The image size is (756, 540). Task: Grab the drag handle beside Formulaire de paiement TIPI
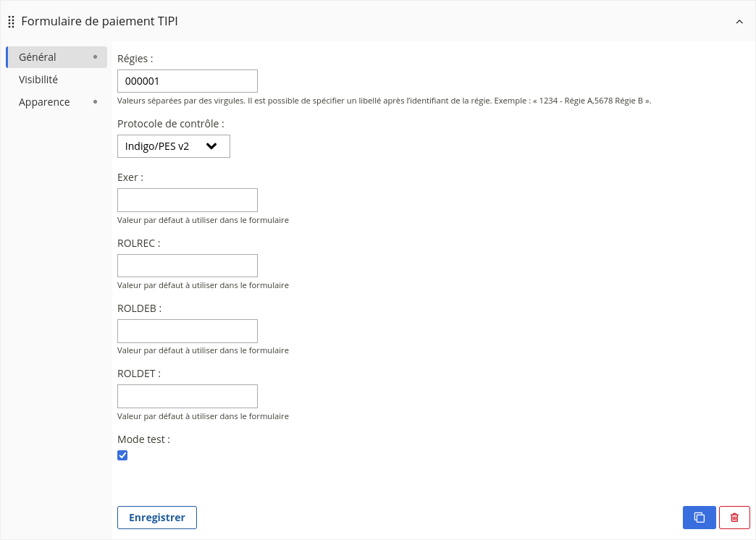(x=11, y=22)
